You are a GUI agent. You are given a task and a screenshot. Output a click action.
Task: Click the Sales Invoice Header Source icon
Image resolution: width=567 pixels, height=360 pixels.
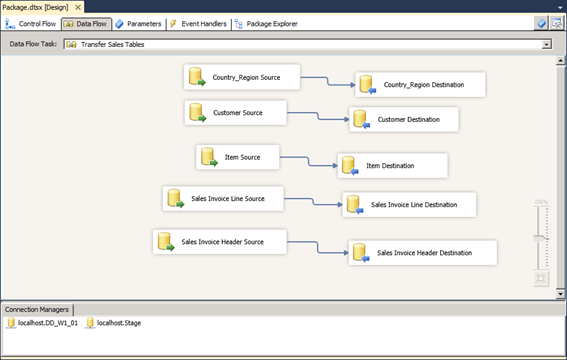click(x=166, y=241)
